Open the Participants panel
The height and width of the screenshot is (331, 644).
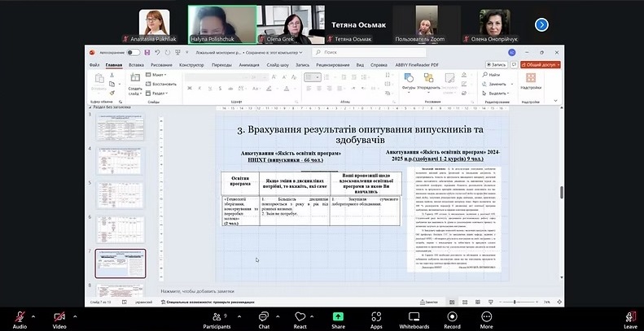(x=217, y=316)
